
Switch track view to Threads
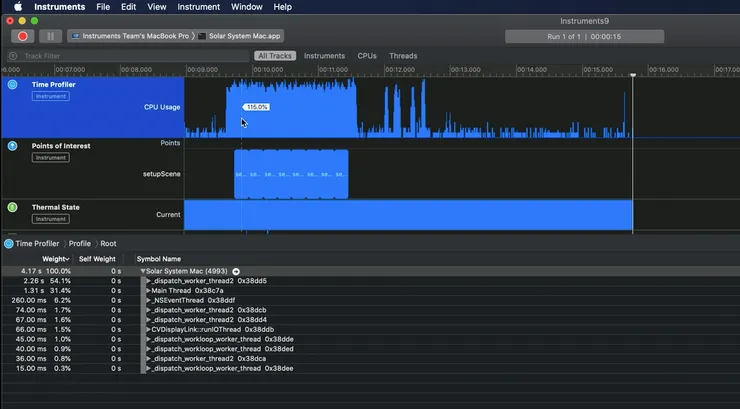[403, 56]
